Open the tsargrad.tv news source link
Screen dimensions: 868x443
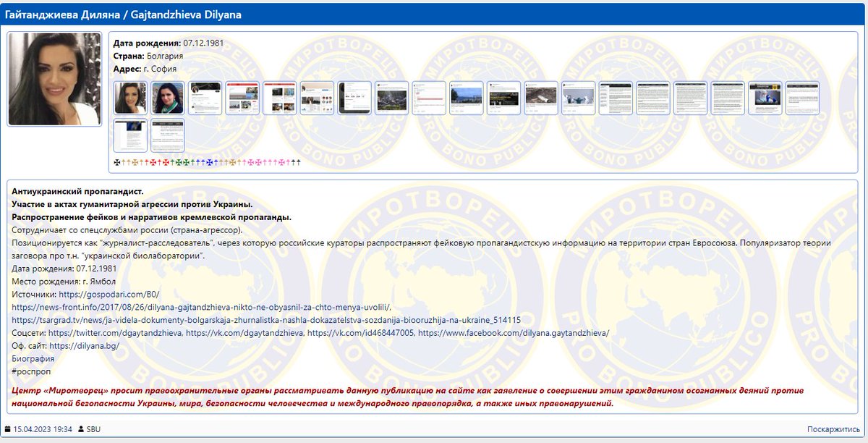(x=266, y=320)
